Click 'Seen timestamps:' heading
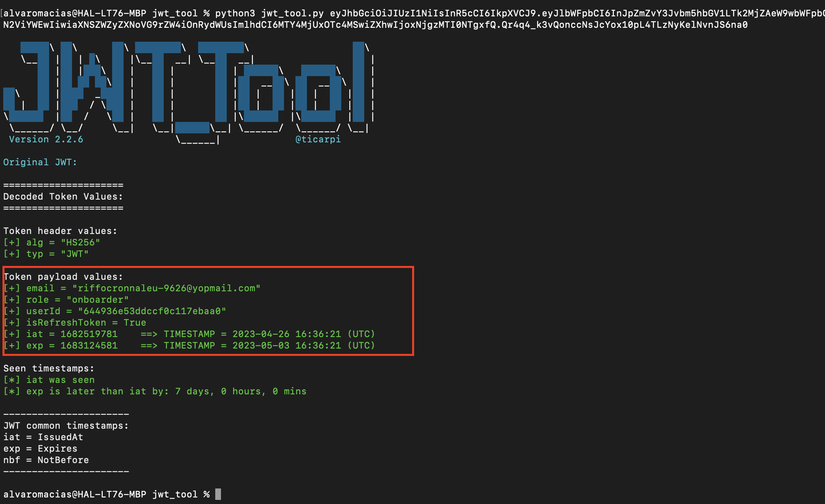 [x=49, y=369]
